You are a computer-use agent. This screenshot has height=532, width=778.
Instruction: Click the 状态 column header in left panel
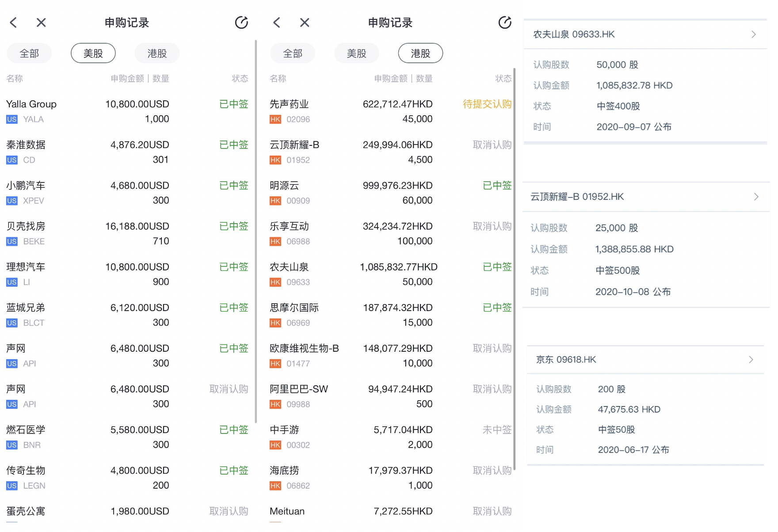240,79
